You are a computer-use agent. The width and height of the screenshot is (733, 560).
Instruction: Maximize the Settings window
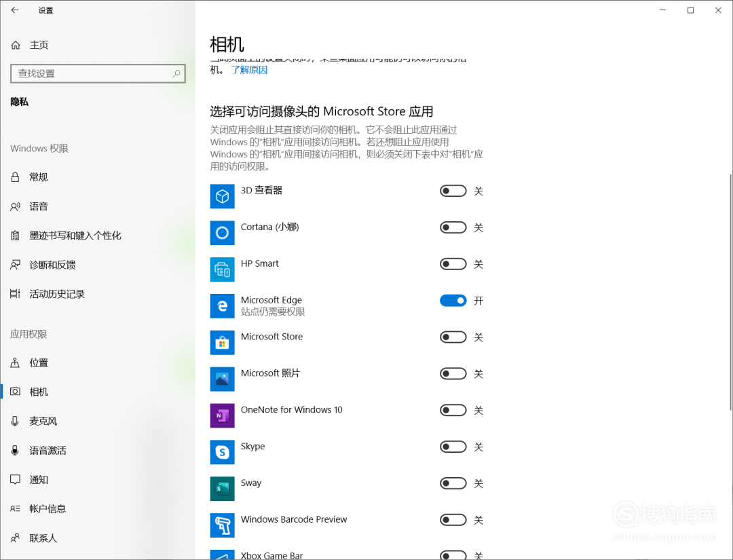pyautogui.click(x=690, y=10)
